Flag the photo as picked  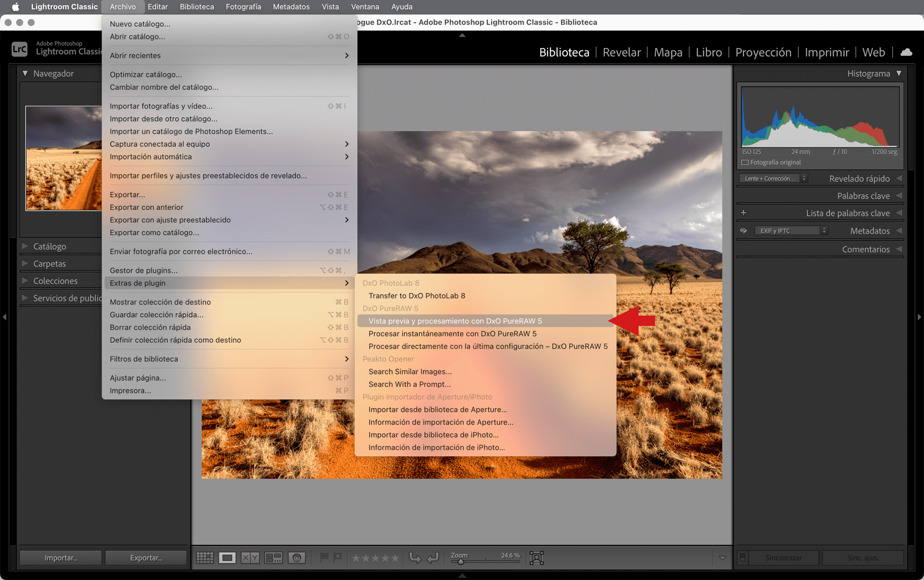(x=324, y=557)
